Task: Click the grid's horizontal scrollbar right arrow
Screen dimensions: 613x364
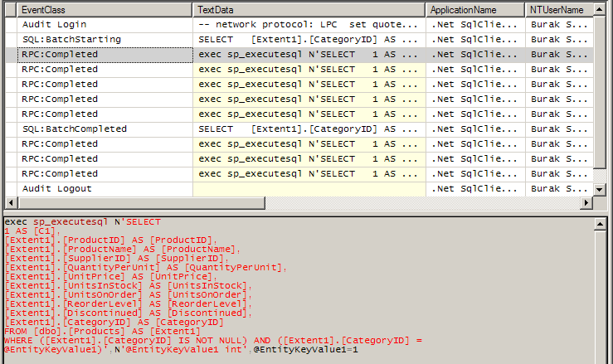Action: point(588,203)
